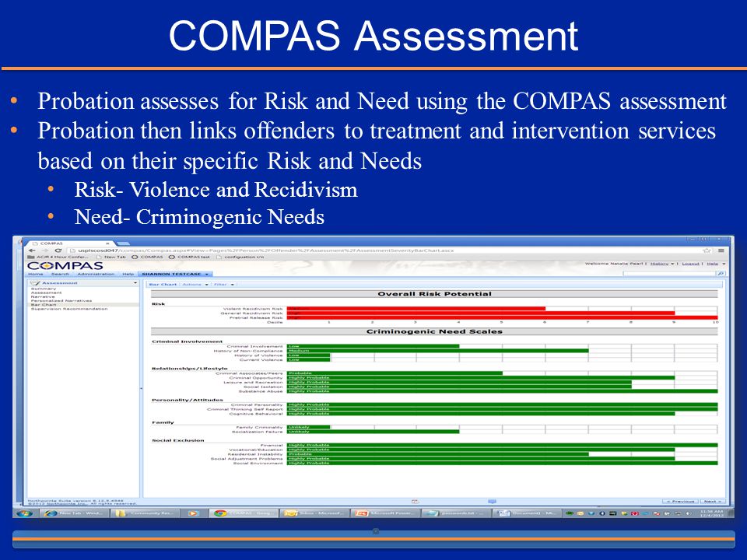This screenshot has width=747, height=560.
Task: Select Narrative in sidebar list
Action: pyautogui.click(x=43, y=296)
